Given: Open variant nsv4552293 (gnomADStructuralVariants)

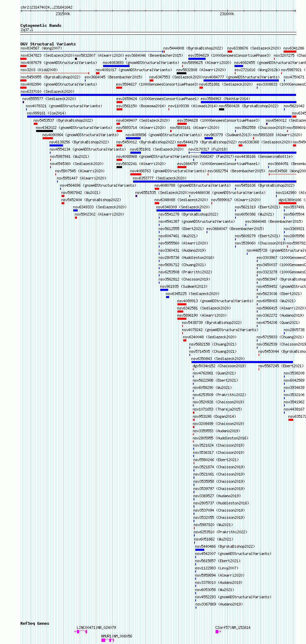Looking at the screenshot, I should click(x=233, y=597).
